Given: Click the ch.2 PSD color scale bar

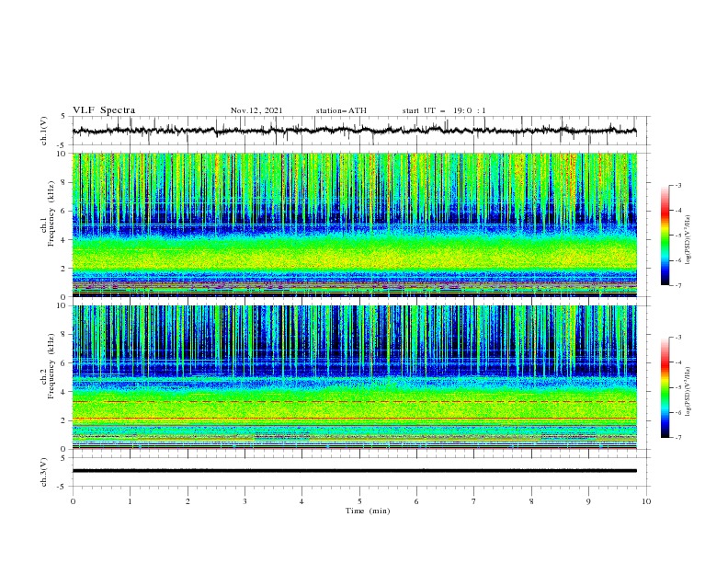Looking at the screenshot, I should (x=665, y=387).
